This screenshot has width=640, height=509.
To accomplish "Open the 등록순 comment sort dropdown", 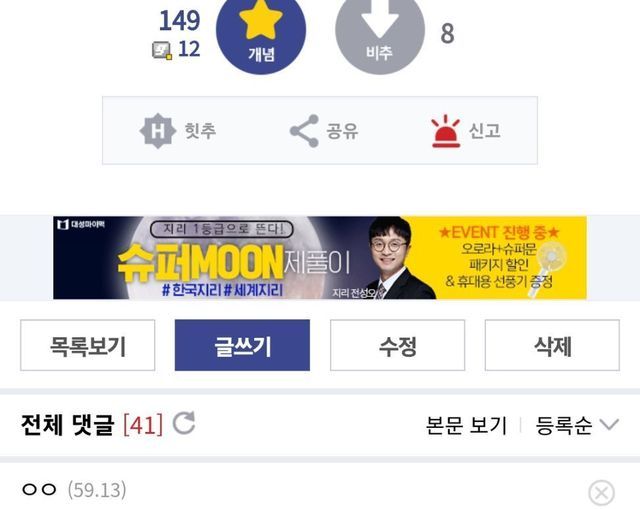I will [577, 425].
